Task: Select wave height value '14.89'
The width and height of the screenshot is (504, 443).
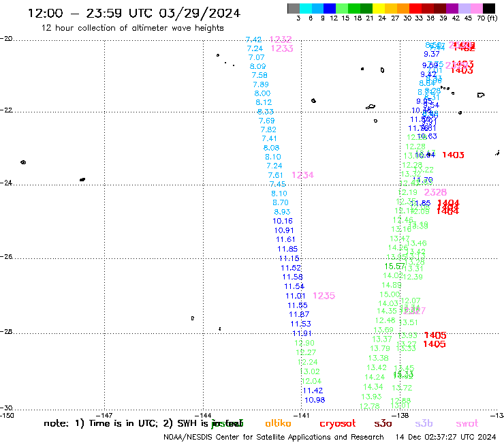Action: coord(392,286)
